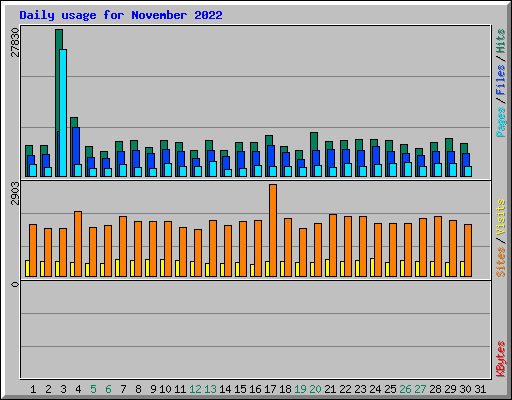The height and width of the screenshot is (400, 512).
Task: Click the Visits legend label
Action: tap(501, 217)
